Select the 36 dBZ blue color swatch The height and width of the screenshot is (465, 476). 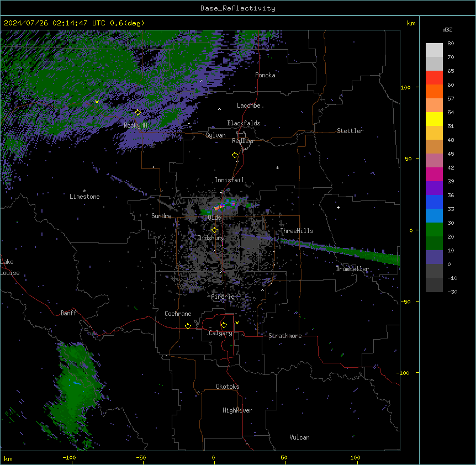click(x=434, y=202)
